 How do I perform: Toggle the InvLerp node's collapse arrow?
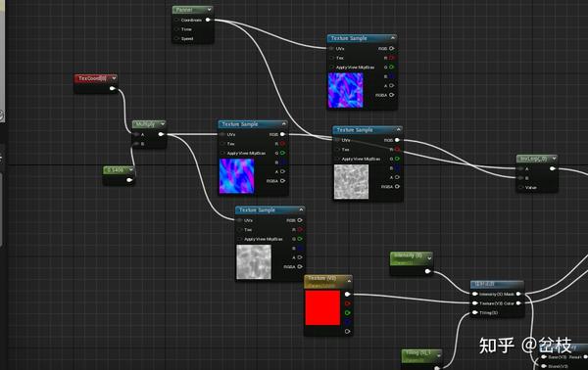554,159
